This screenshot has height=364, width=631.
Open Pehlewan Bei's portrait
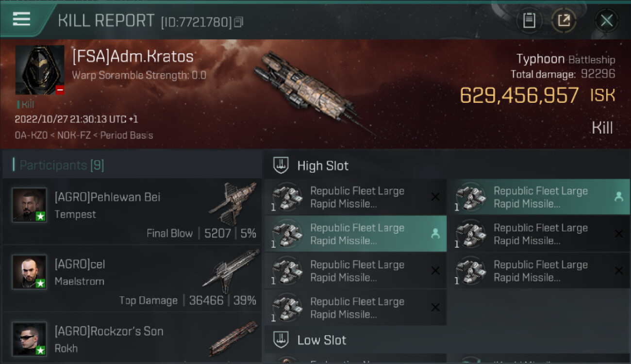coord(30,205)
